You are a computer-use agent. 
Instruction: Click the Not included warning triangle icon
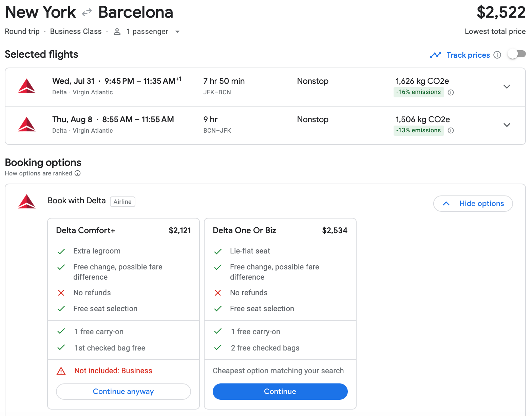tap(61, 371)
